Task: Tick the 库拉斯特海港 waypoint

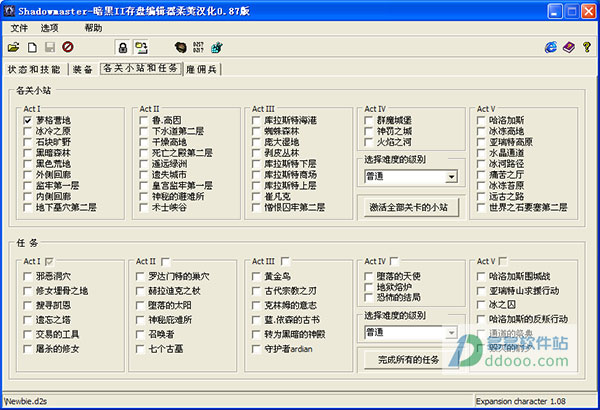Action: point(256,120)
